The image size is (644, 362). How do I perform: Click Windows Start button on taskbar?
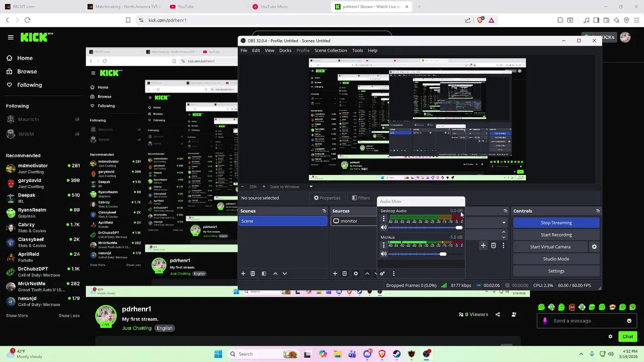click(x=218, y=354)
